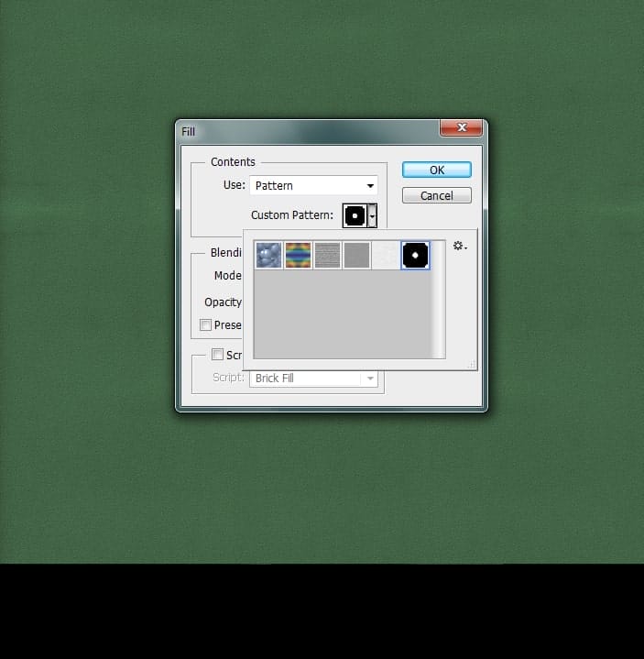Open the Use contents dropdown
Viewport: 644px width, 659px height.
[x=314, y=185]
